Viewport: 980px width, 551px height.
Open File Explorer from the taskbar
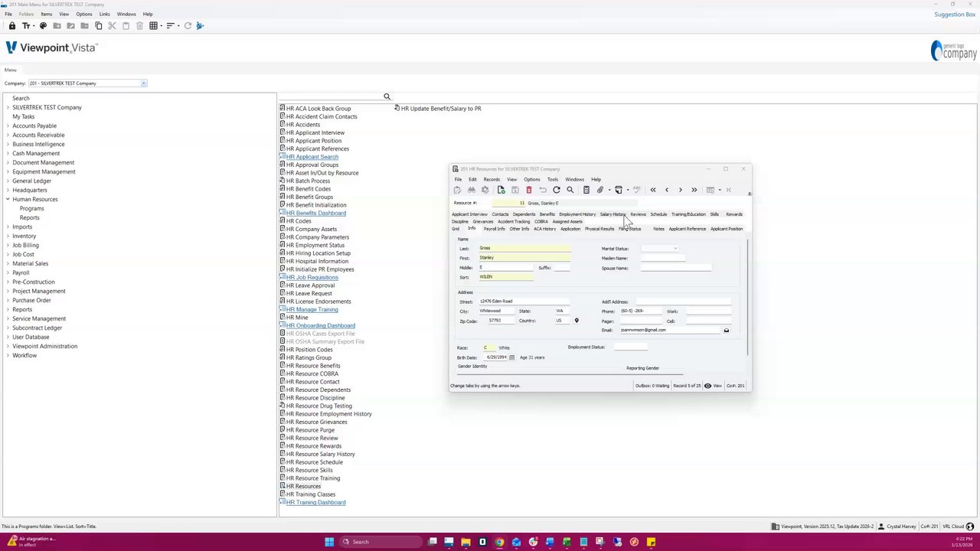click(465, 542)
